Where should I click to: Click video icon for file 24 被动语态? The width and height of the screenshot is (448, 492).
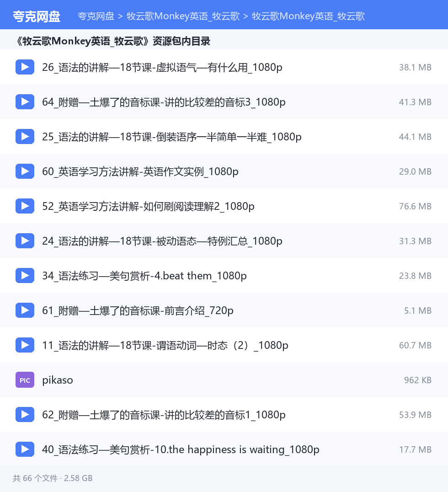pos(25,241)
